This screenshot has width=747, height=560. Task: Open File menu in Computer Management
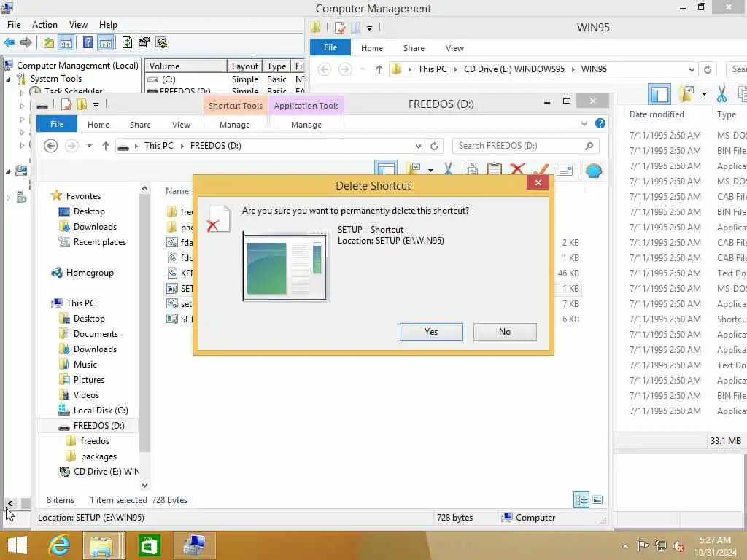(x=14, y=25)
